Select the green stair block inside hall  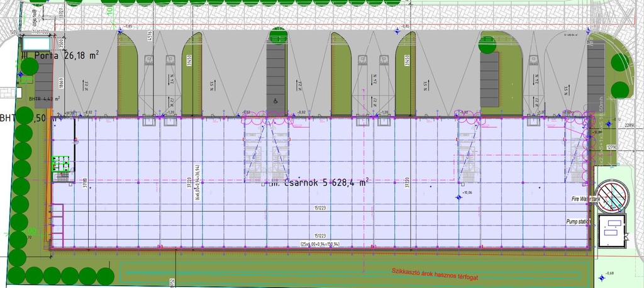(x=63, y=165)
